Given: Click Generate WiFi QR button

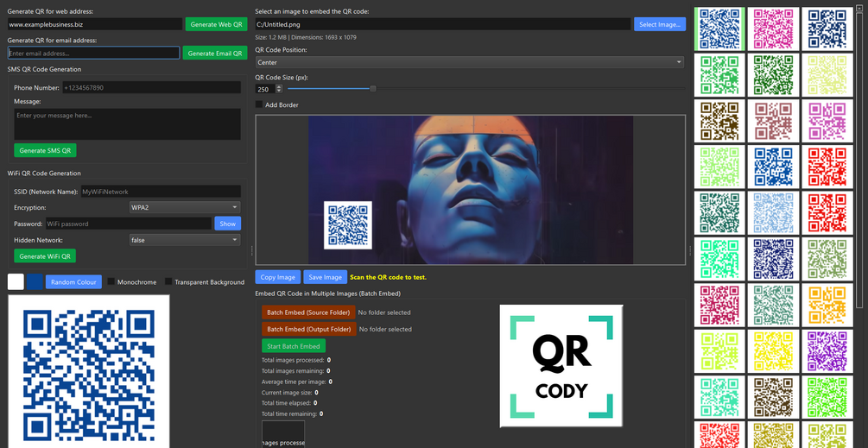Looking at the screenshot, I should pos(45,256).
